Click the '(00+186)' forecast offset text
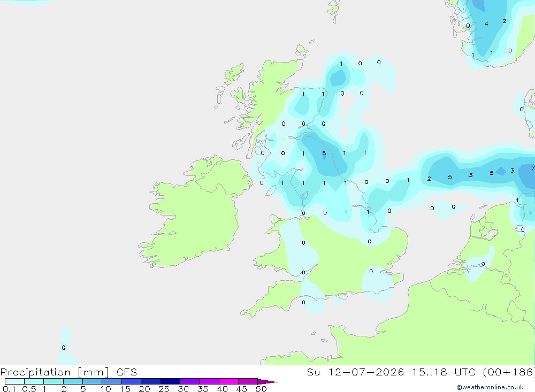535x392 pixels. [x=509, y=372]
